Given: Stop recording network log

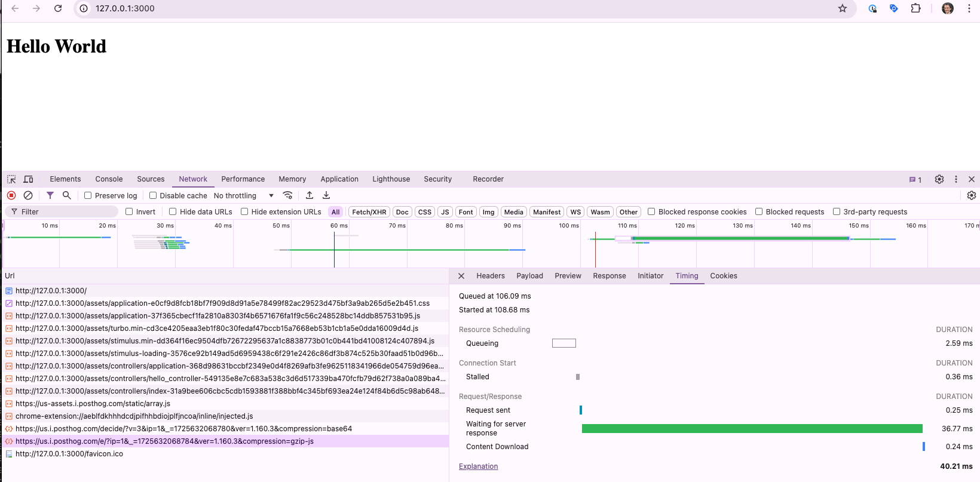Looking at the screenshot, I should point(11,195).
